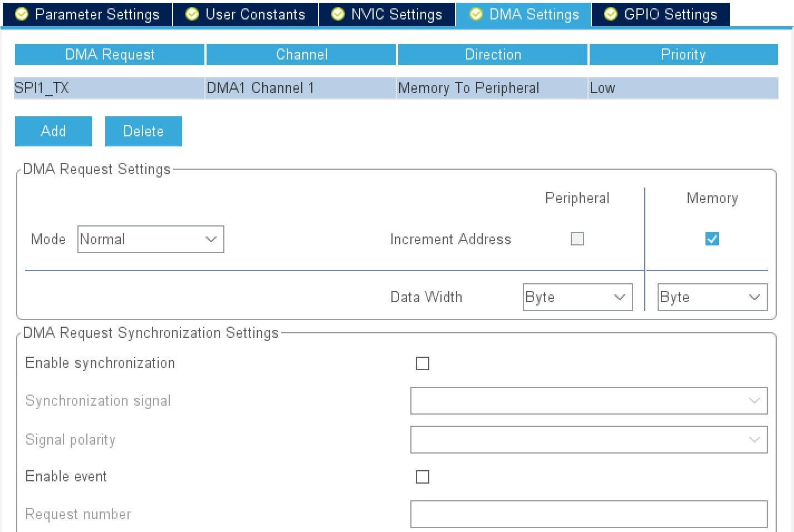This screenshot has width=794, height=532.
Task: Click the DMA Settings green check icon
Action: 476,14
